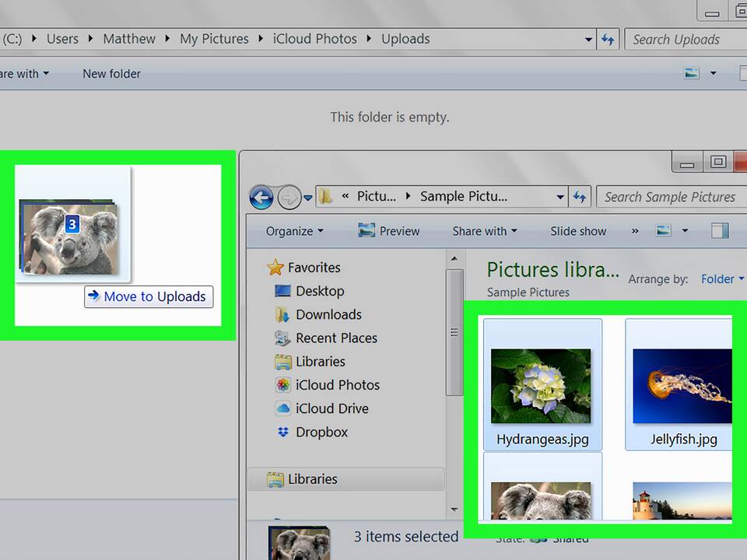Focus the Search Uploads field
747x560 pixels.
pos(686,39)
